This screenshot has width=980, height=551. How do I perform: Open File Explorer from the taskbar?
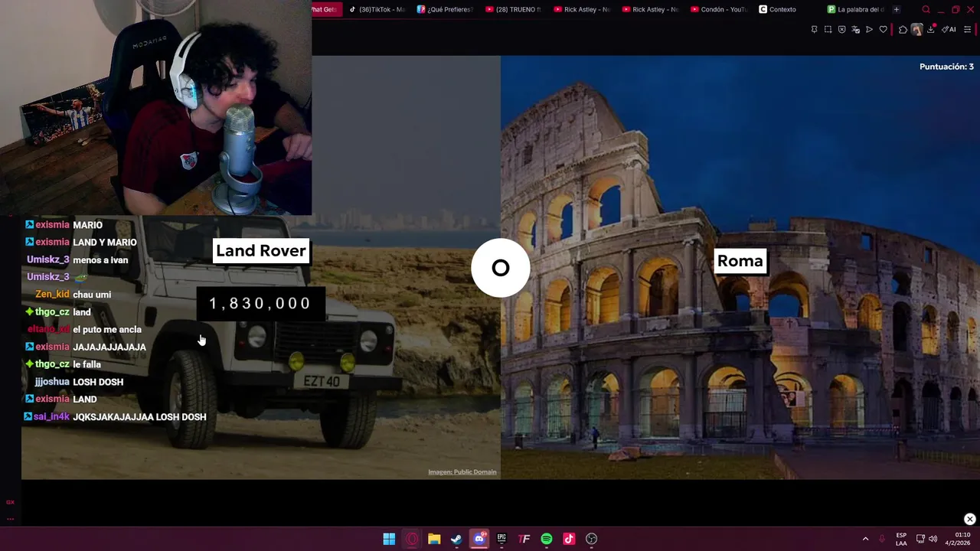click(x=434, y=539)
